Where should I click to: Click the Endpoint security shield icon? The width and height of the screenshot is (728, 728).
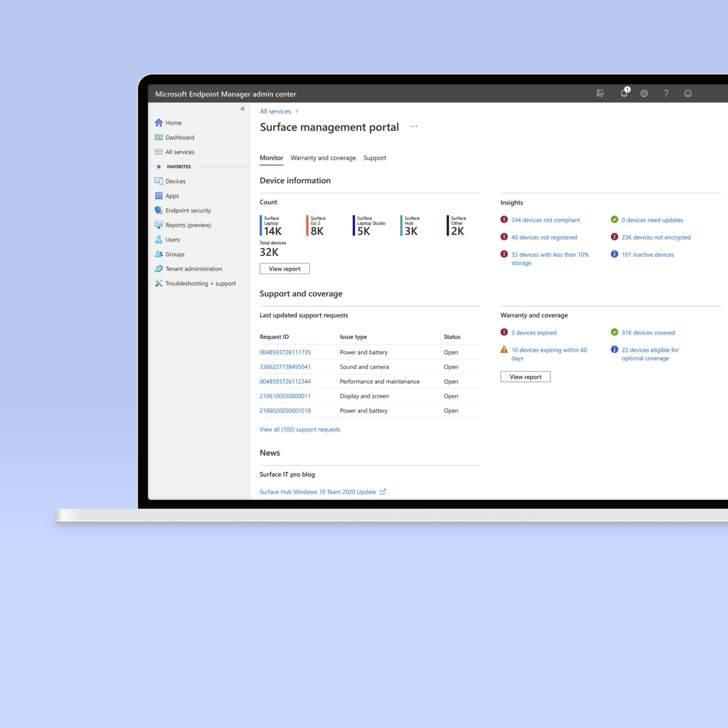pos(159,210)
